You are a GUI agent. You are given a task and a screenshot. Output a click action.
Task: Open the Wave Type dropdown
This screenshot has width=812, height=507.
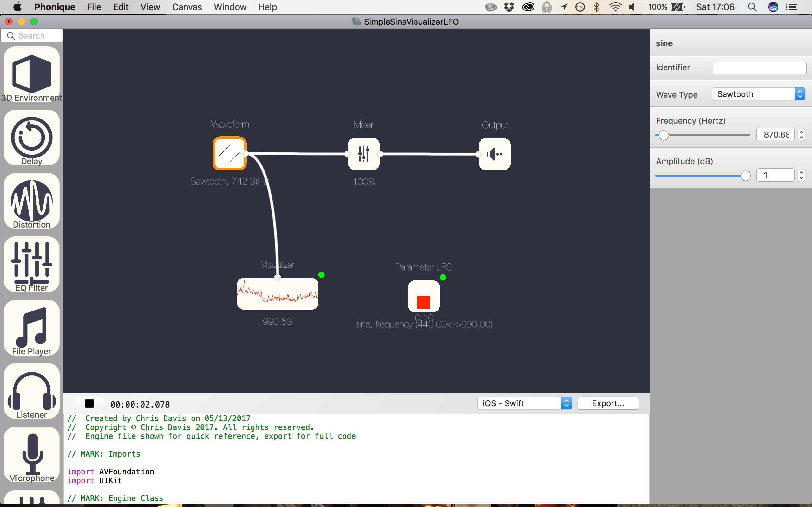pyautogui.click(x=759, y=94)
